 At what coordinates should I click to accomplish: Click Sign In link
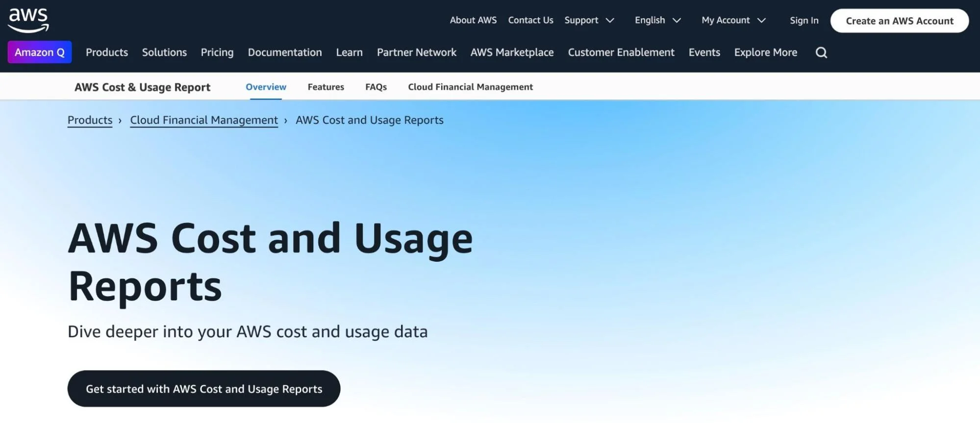click(804, 21)
